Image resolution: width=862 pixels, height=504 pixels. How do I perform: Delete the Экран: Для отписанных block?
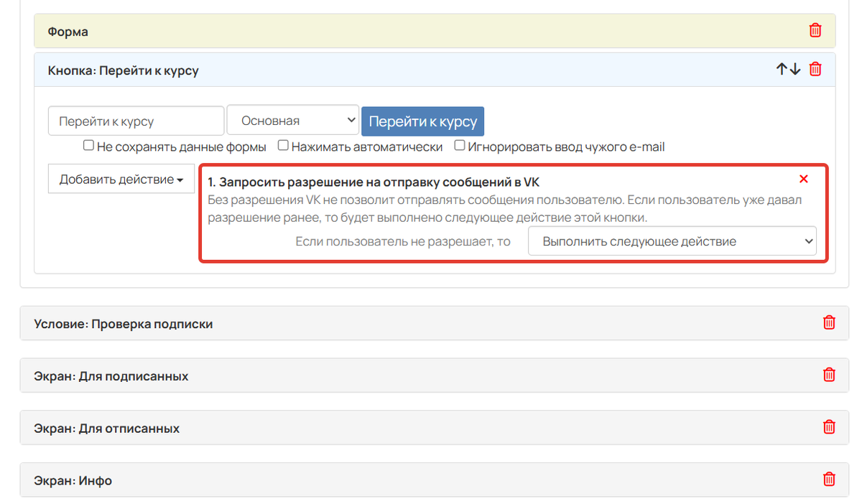[829, 427]
